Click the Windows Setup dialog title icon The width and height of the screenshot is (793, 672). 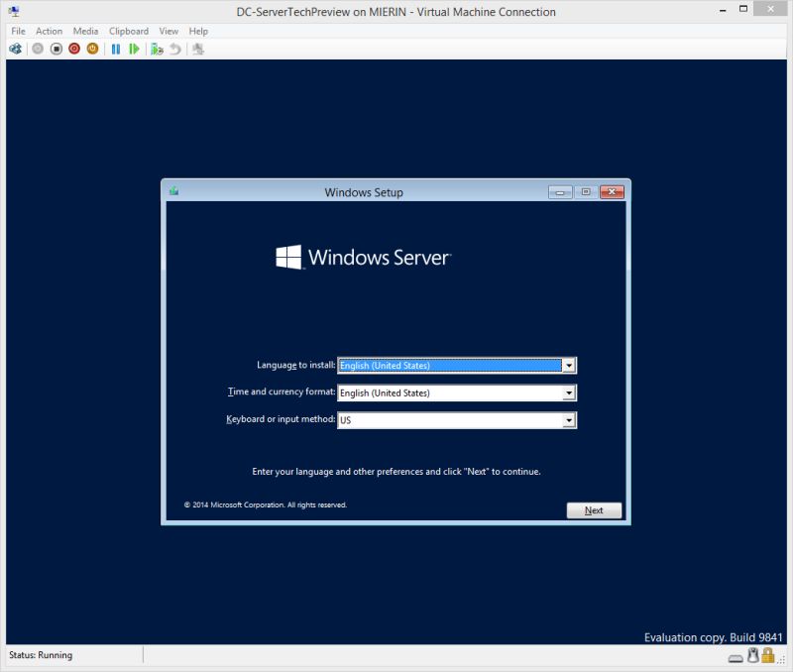[x=174, y=191]
